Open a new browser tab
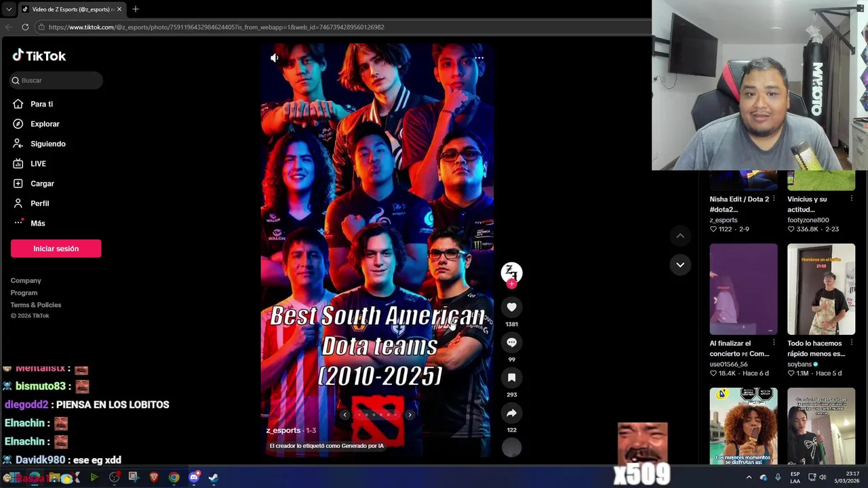868x488 pixels. (136, 9)
